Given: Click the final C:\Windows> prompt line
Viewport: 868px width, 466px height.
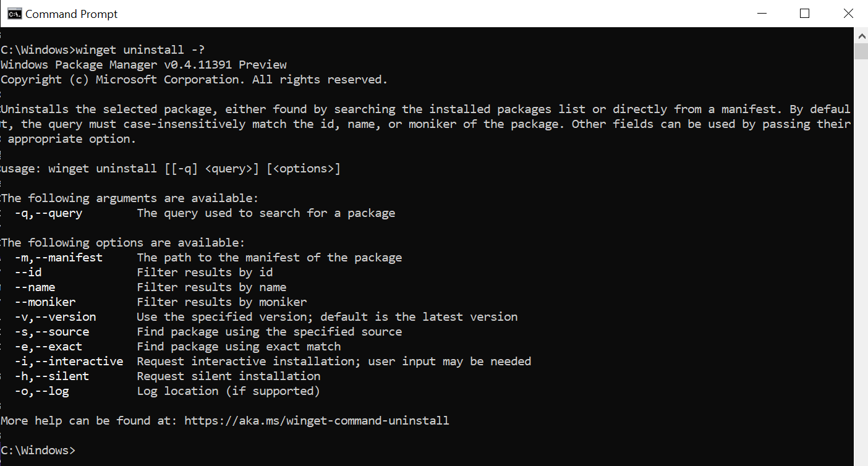Looking at the screenshot, I should [x=38, y=451].
